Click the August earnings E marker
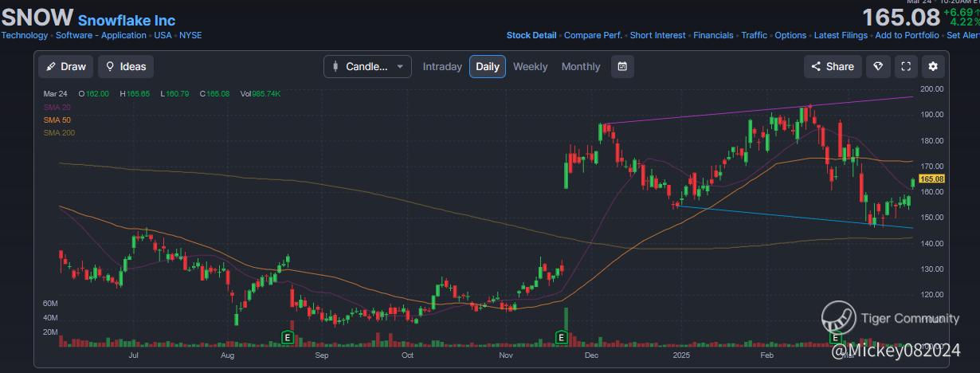The height and width of the screenshot is (373, 980). (x=288, y=338)
